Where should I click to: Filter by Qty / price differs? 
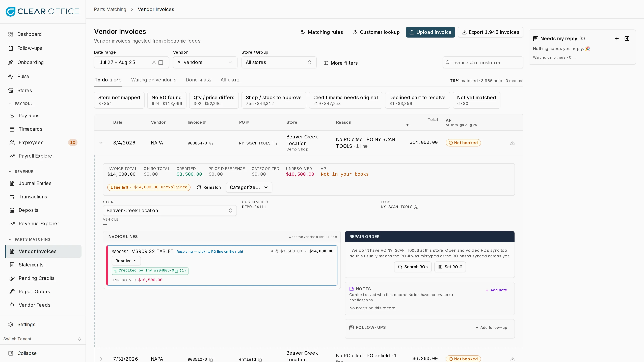pos(214,100)
